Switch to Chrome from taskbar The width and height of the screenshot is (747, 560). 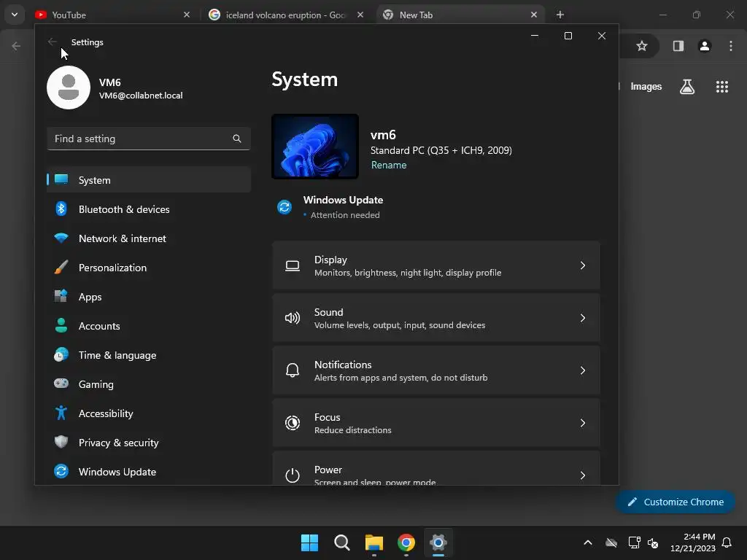406,542
